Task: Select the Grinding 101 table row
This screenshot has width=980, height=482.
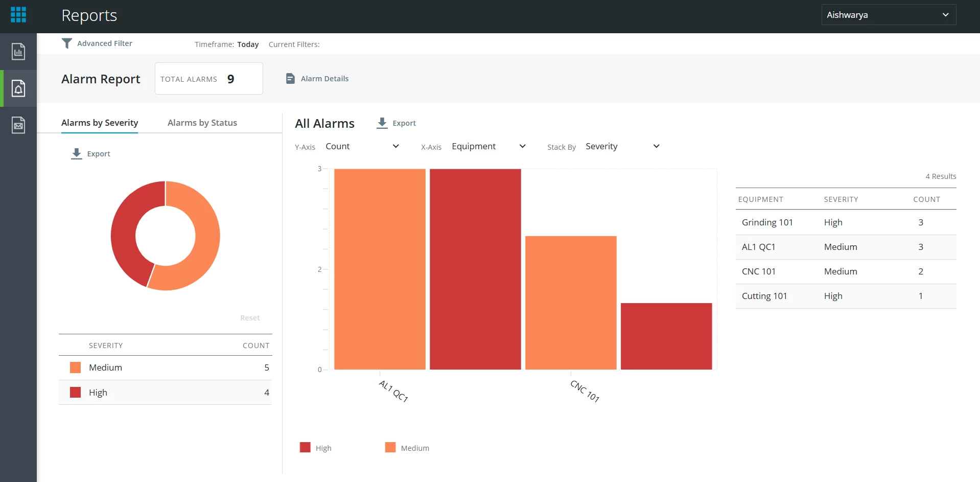Action: (x=846, y=222)
